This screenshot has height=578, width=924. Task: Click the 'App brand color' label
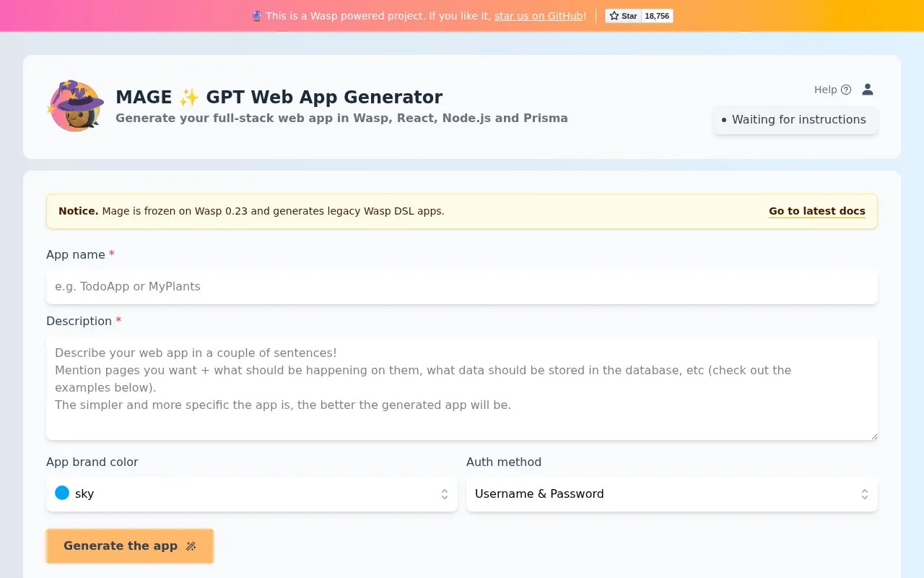coord(92,462)
